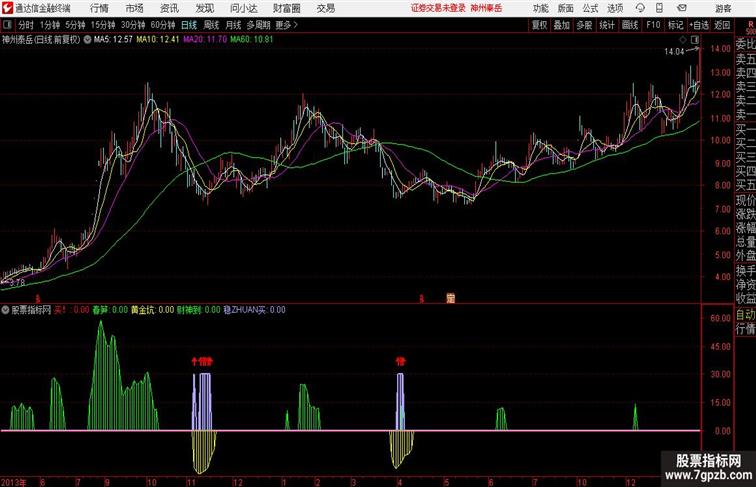Click the 股票指标网 indicator name
The width and height of the screenshot is (756, 487).
pos(31,310)
